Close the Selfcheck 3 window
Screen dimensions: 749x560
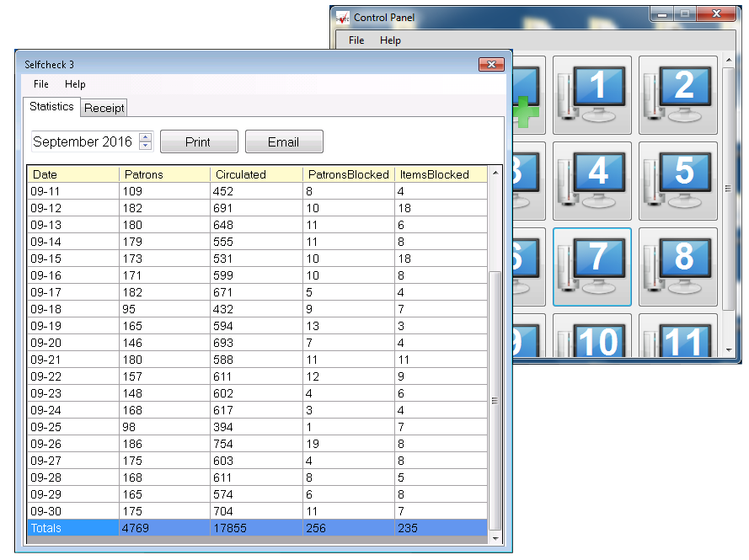491,65
